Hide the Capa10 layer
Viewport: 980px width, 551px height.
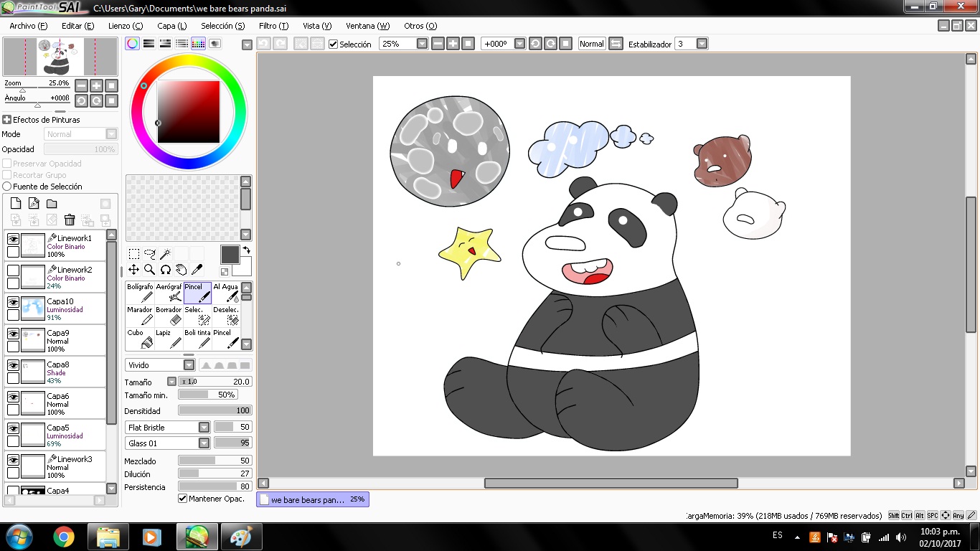point(13,302)
